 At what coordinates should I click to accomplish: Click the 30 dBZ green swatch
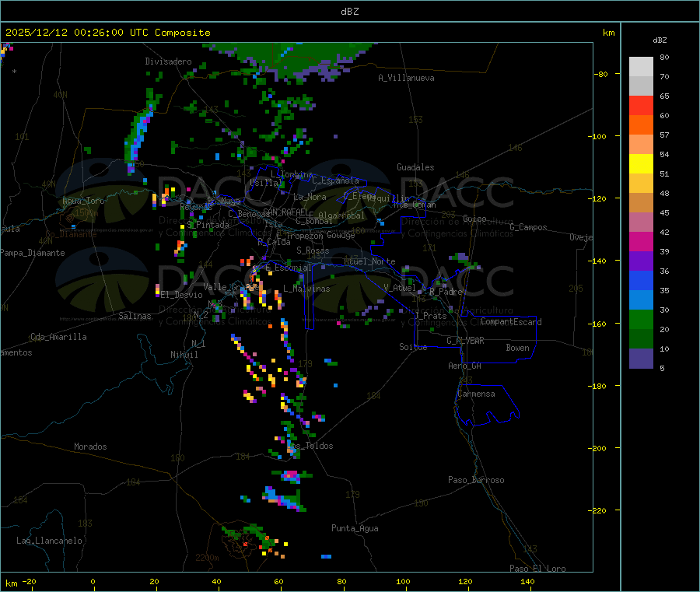(x=641, y=319)
